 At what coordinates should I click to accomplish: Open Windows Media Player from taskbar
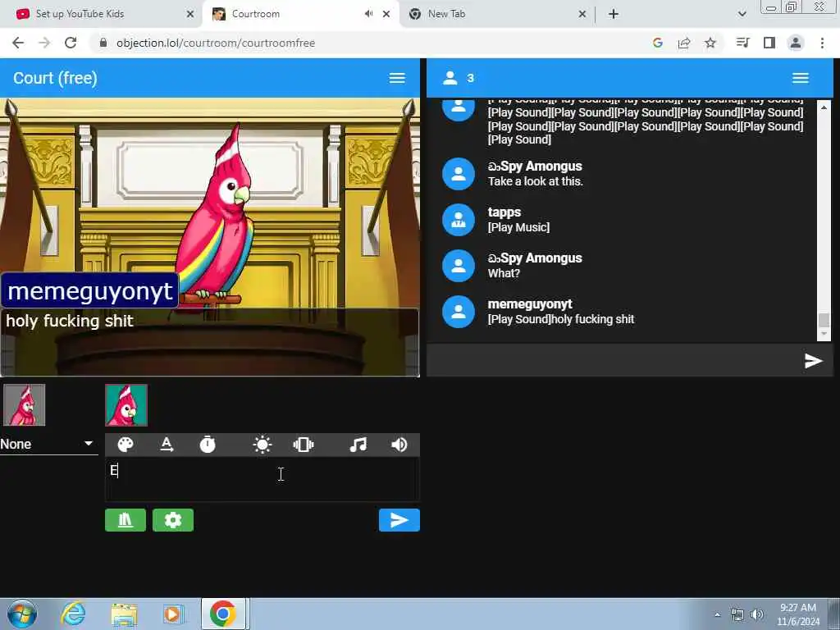(x=173, y=614)
